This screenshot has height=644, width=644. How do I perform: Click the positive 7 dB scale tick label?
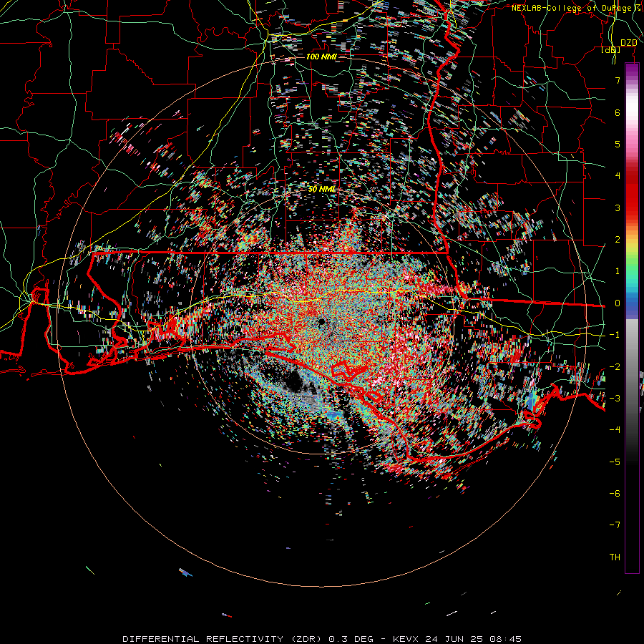pos(618,80)
